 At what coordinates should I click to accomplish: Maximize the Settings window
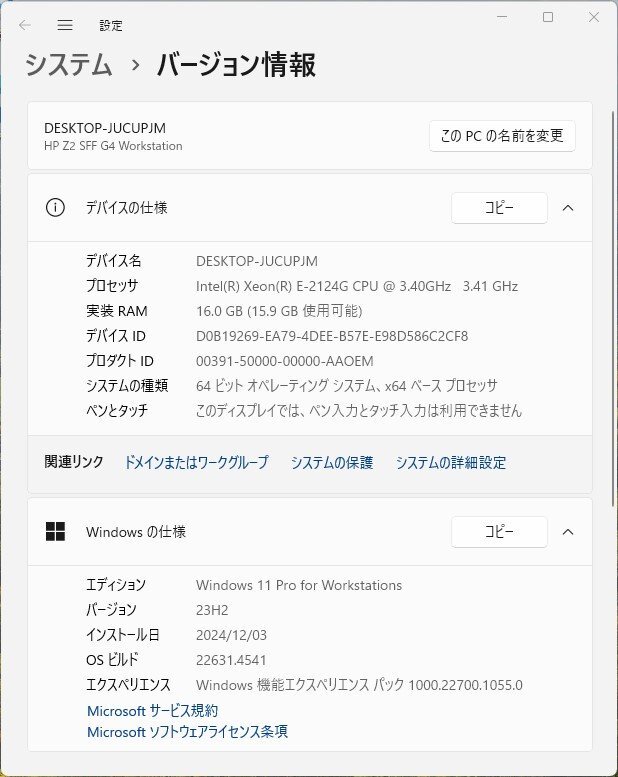tap(548, 17)
